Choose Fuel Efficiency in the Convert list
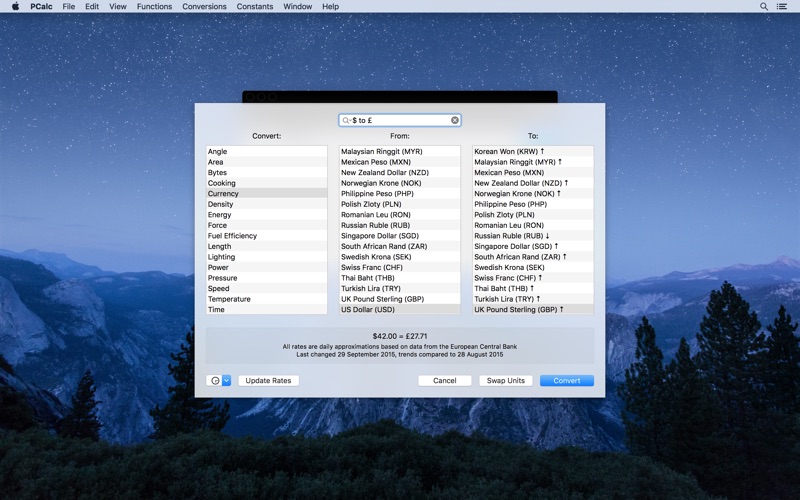 pyautogui.click(x=232, y=236)
